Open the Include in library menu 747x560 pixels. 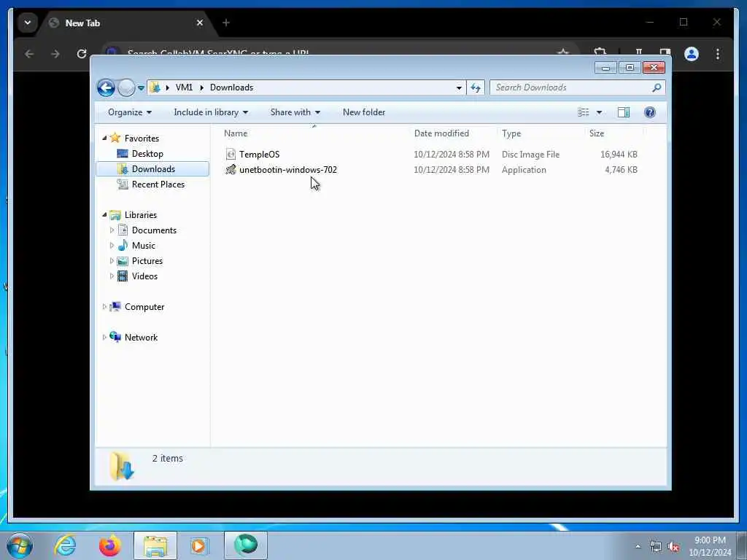pos(211,112)
